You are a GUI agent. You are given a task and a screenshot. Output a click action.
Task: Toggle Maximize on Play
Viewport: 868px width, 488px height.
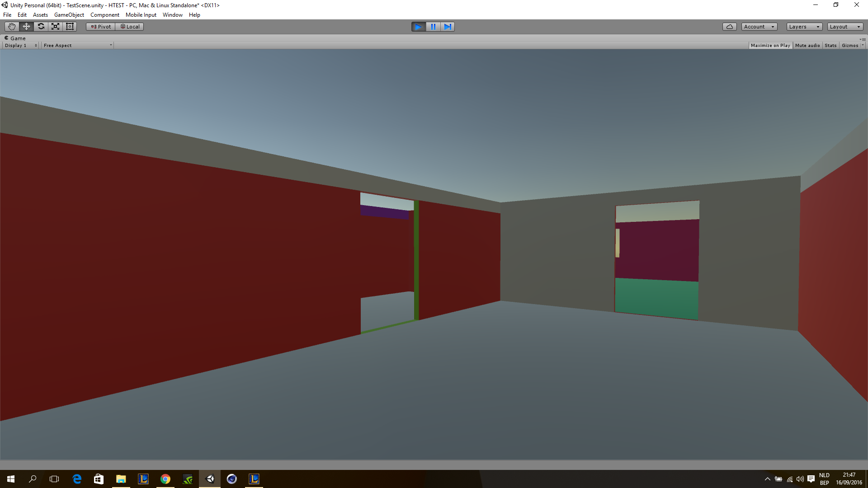[x=770, y=46]
